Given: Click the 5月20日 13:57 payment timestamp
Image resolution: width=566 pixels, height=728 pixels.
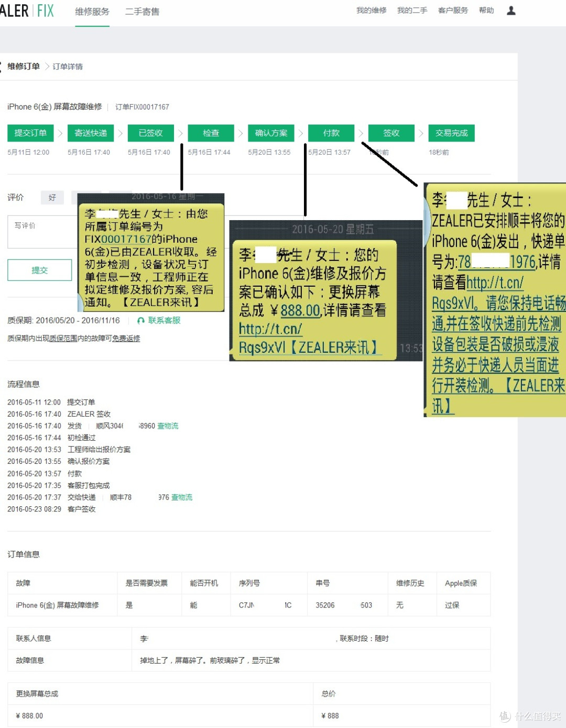Looking at the screenshot, I should 330,153.
